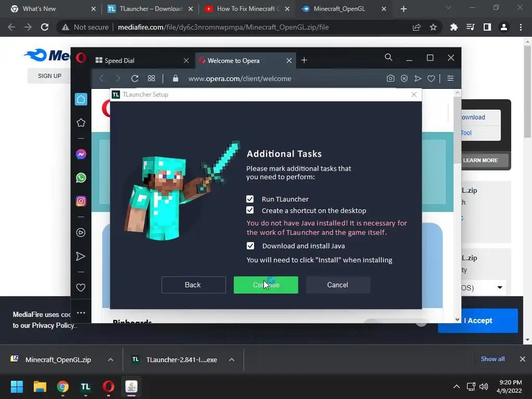Click the Opera search tabs magnifier icon

[x=389, y=58]
